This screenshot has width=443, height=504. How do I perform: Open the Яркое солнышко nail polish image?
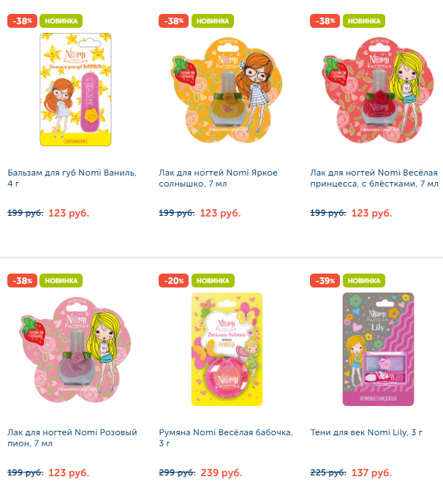point(227,90)
